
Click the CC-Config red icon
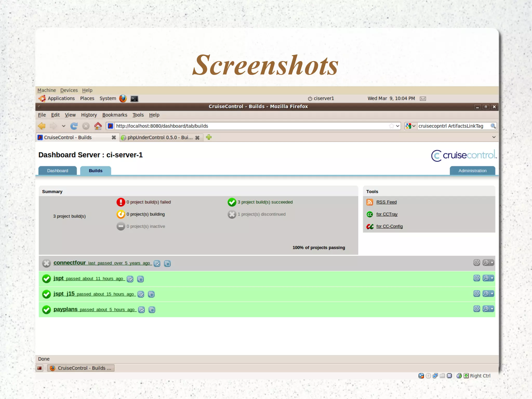370,227
